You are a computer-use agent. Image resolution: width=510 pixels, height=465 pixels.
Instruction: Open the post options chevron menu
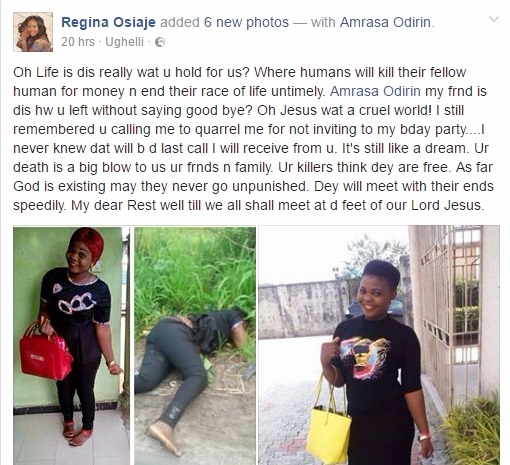click(494, 20)
